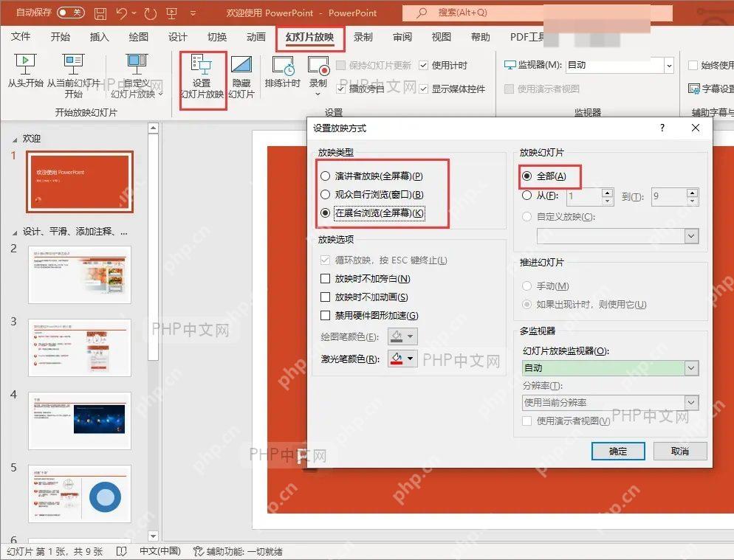Toggle 显示媒体控件 checkbox
The image size is (734, 560).
(x=423, y=89)
